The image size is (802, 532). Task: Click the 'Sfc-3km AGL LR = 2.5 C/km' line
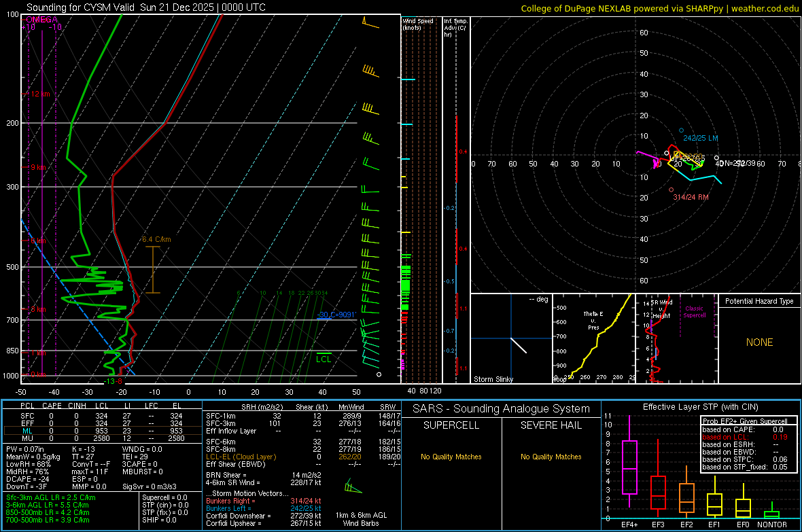51,497
